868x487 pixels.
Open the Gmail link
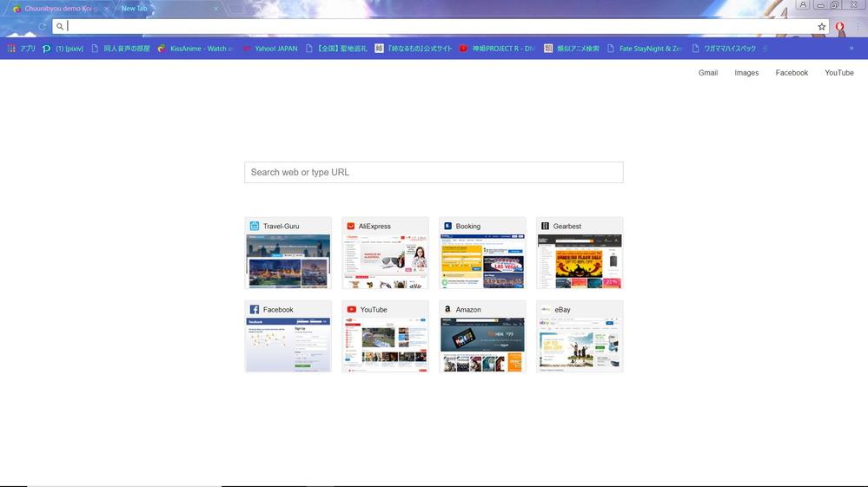coord(707,73)
